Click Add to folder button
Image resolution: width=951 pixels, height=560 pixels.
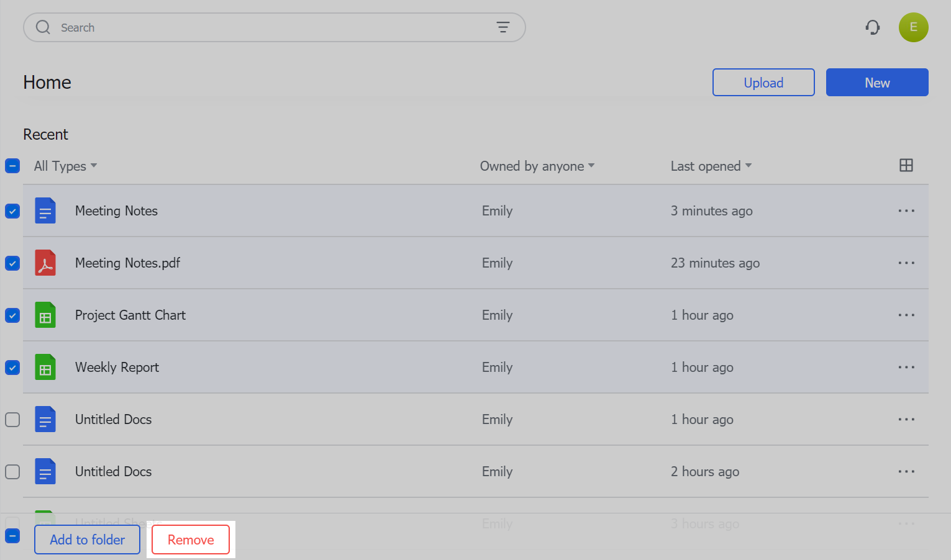87,540
